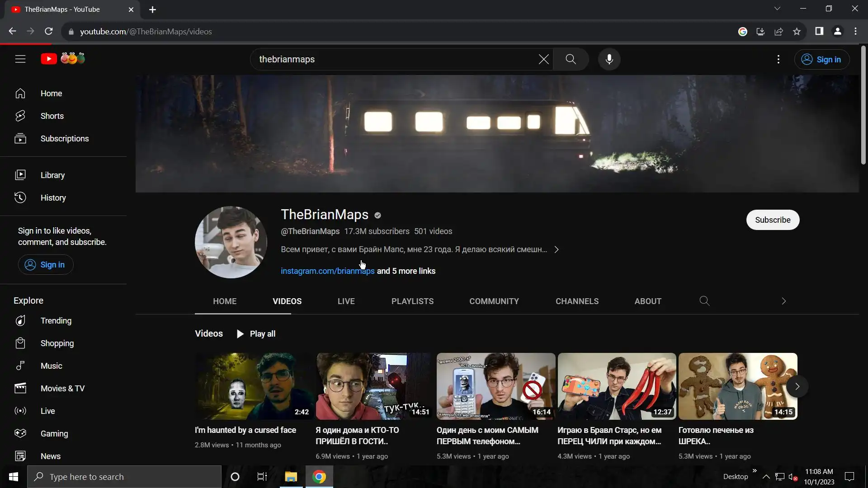This screenshot has width=868, height=488.
Task: Open the hamburger guide menu icon
Action: click(x=20, y=59)
